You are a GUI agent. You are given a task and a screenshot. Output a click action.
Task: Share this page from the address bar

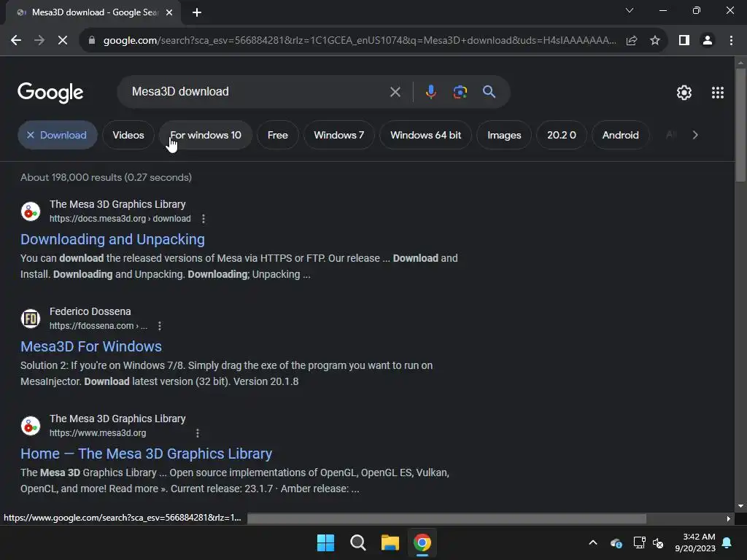click(x=632, y=41)
